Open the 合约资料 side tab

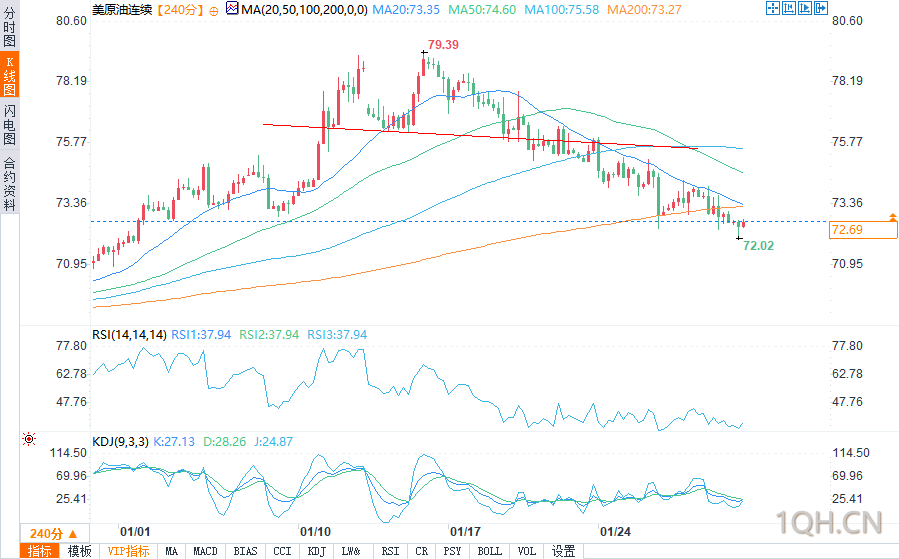[9, 183]
